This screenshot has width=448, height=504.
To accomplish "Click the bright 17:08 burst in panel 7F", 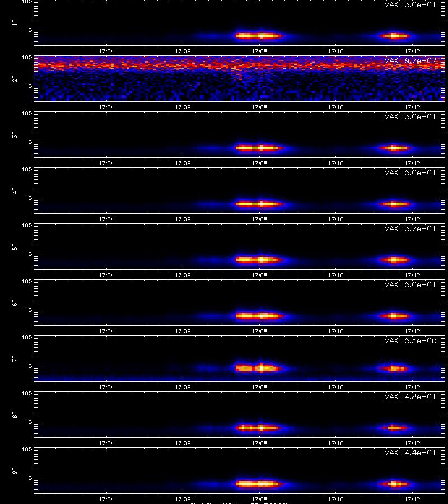I will pos(259,368).
